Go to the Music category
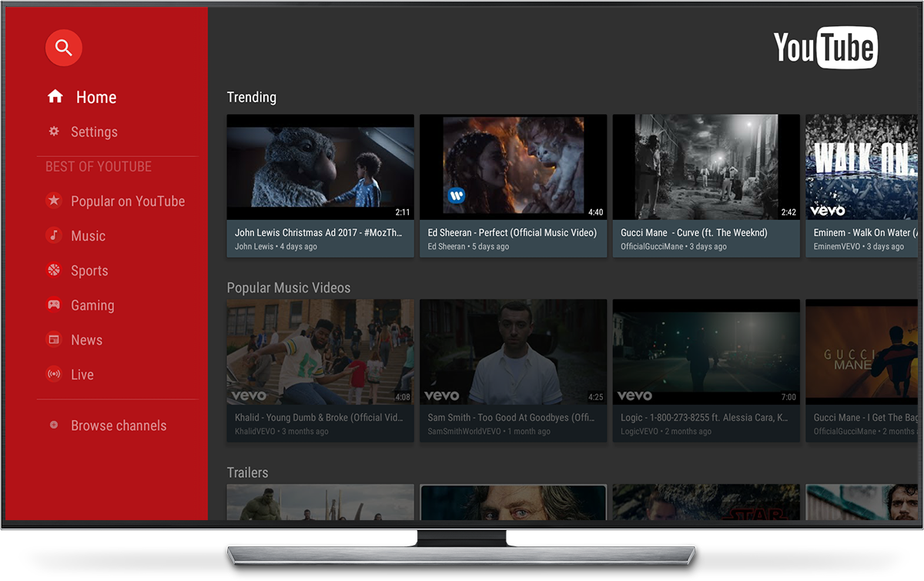This screenshot has height=581, width=924. [x=88, y=236]
